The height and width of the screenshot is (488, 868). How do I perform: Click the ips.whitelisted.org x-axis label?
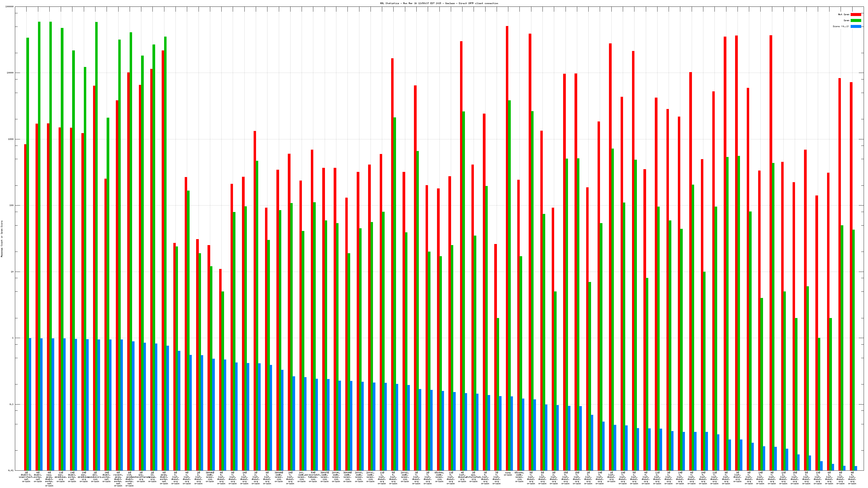click(x=473, y=477)
